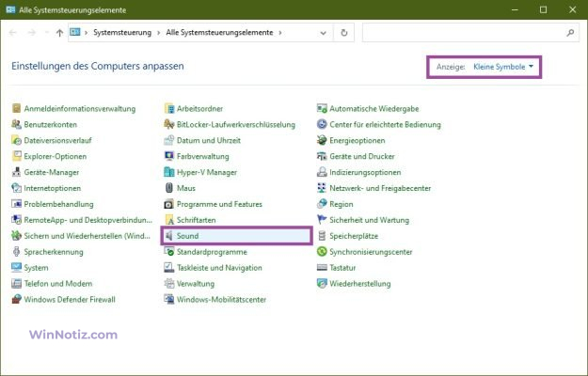Expand the Systemsteuerung breadcrumb chevron

click(x=87, y=32)
